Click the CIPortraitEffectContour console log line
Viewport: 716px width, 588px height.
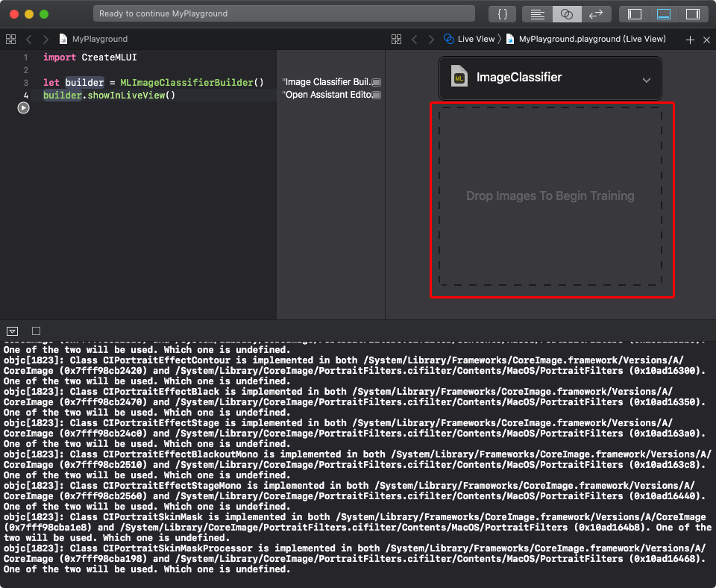point(355,371)
